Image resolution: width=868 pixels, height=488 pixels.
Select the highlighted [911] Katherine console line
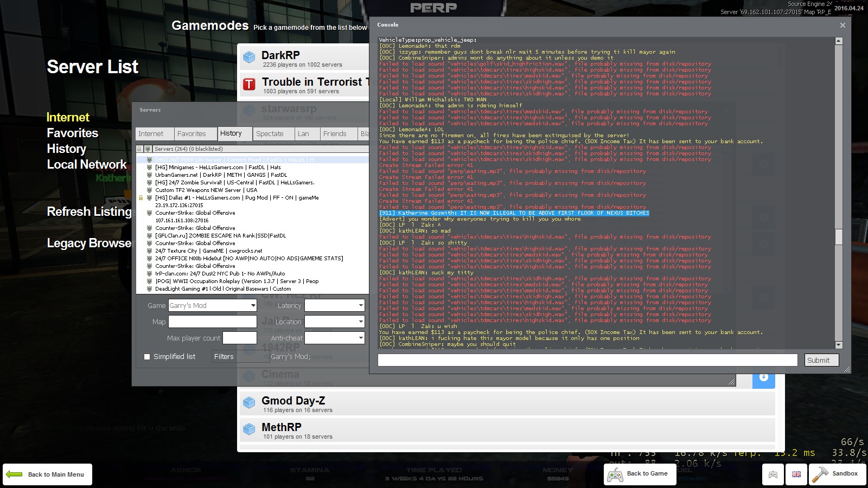coord(514,213)
